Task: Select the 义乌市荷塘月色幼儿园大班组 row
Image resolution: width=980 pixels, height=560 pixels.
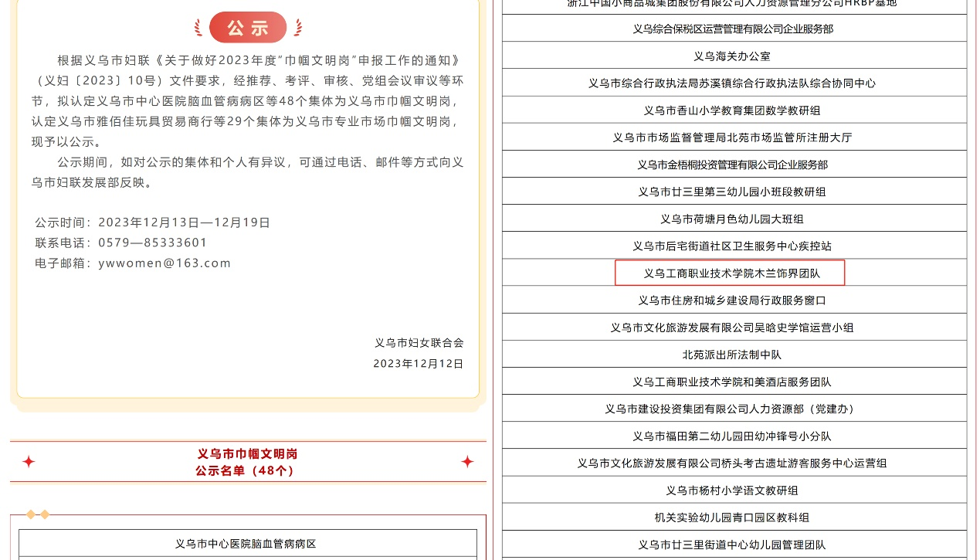Action: point(731,219)
